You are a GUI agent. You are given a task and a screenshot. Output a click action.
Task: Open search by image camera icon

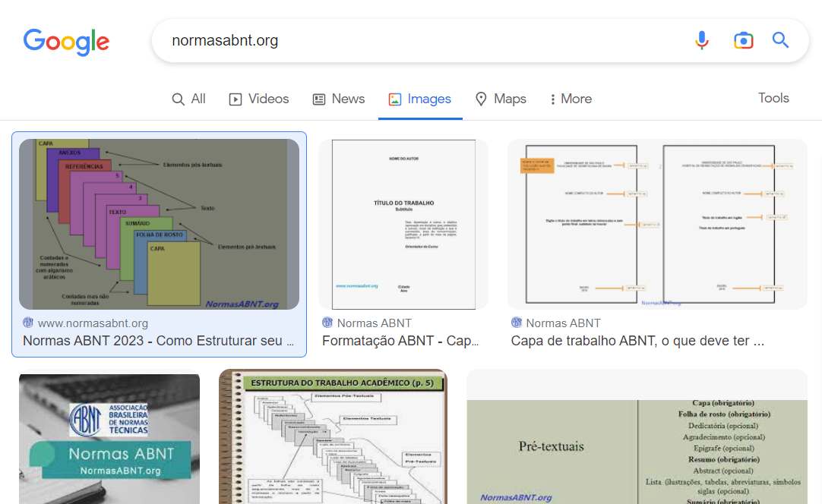pyautogui.click(x=743, y=40)
